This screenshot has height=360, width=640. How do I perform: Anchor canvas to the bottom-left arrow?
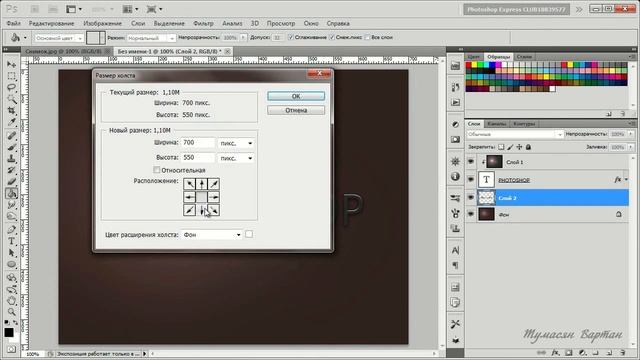click(189, 210)
